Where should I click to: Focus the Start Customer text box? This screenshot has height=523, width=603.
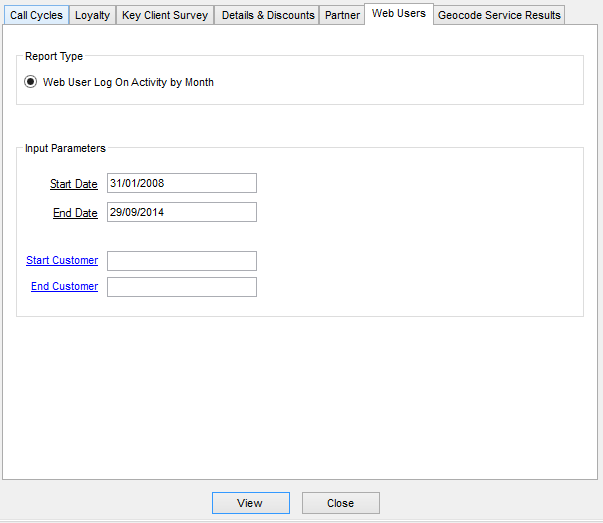point(181,261)
